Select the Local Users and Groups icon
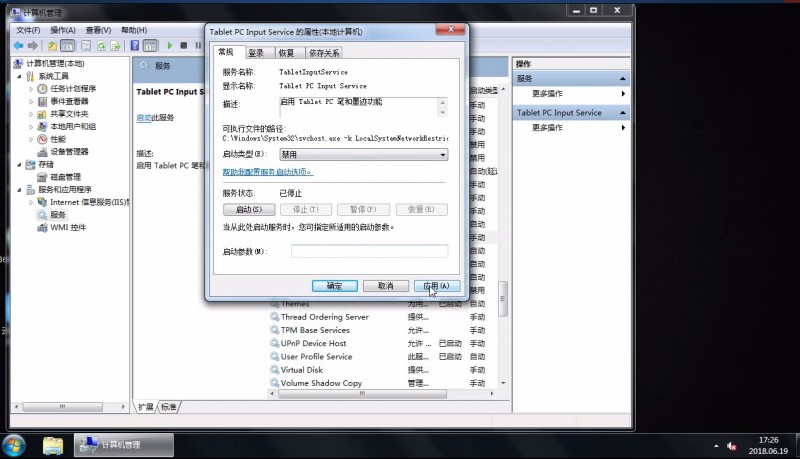Screen dimensions: 800x459 tap(42, 126)
